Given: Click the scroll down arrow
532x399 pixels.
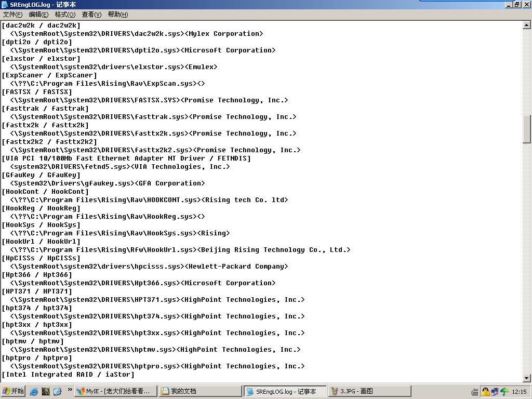Looking at the screenshot, I should (527, 378).
